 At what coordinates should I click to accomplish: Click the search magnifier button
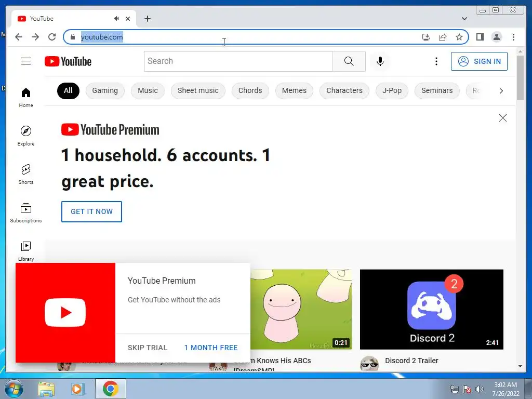click(x=349, y=61)
